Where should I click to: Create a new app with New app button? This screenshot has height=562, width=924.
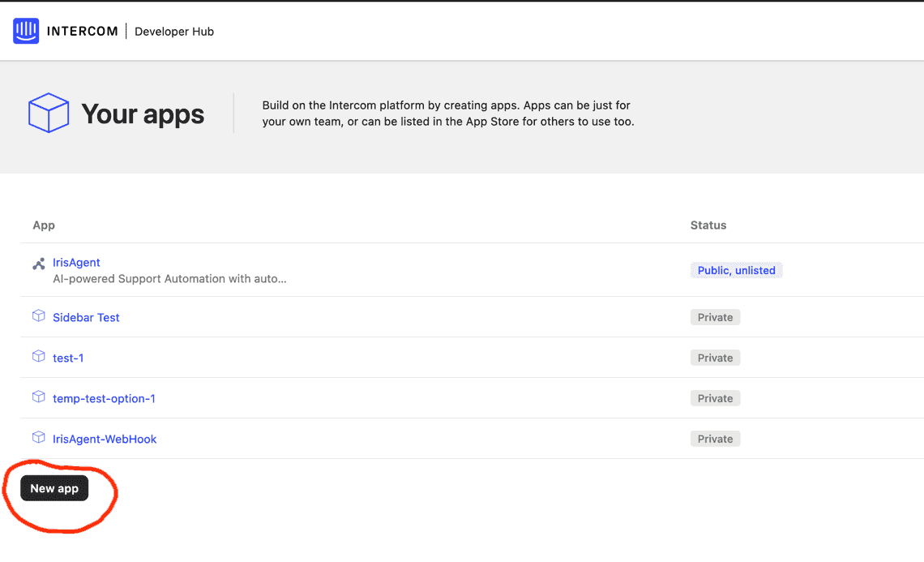coord(54,488)
